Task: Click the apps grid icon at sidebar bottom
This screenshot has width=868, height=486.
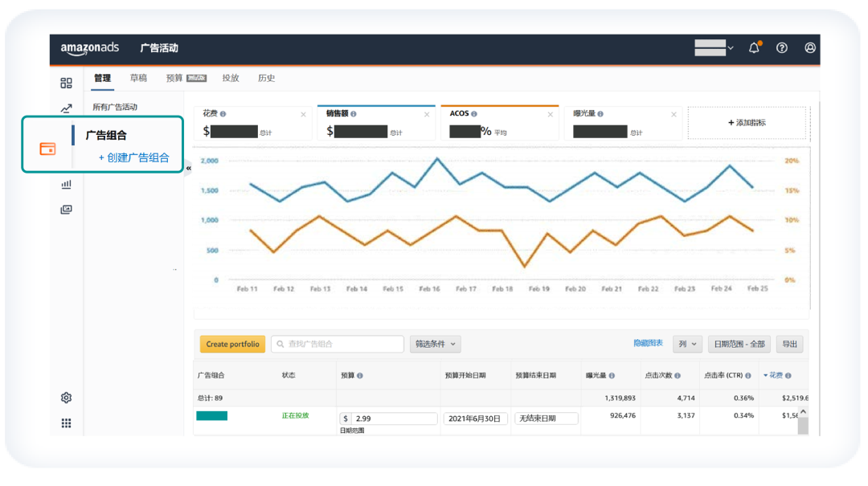Action: pos(67,423)
